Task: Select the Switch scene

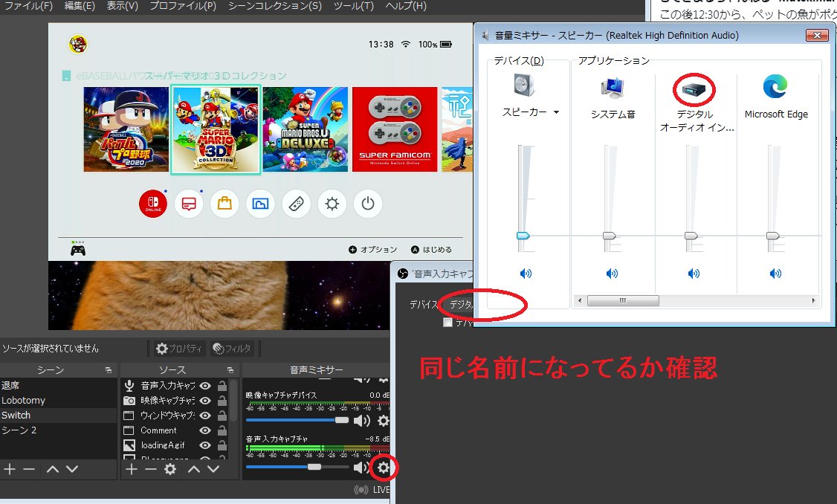Action: point(58,415)
